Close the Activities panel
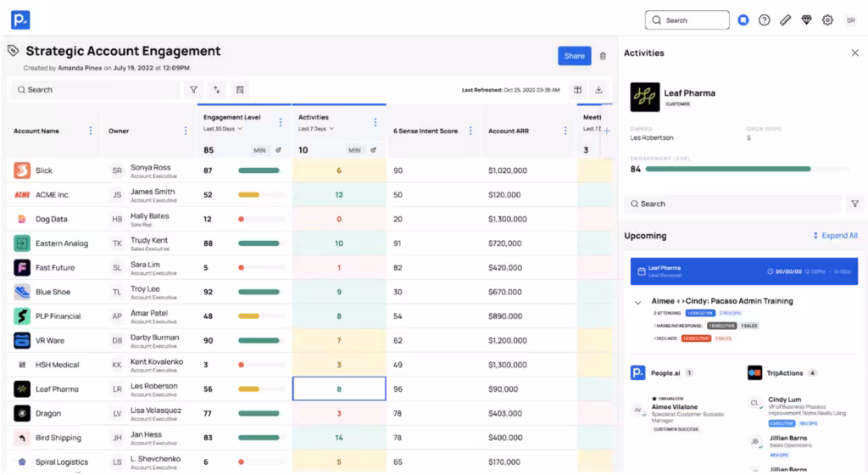The height and width of the screenshot is (475, 868). coord(854,53)
